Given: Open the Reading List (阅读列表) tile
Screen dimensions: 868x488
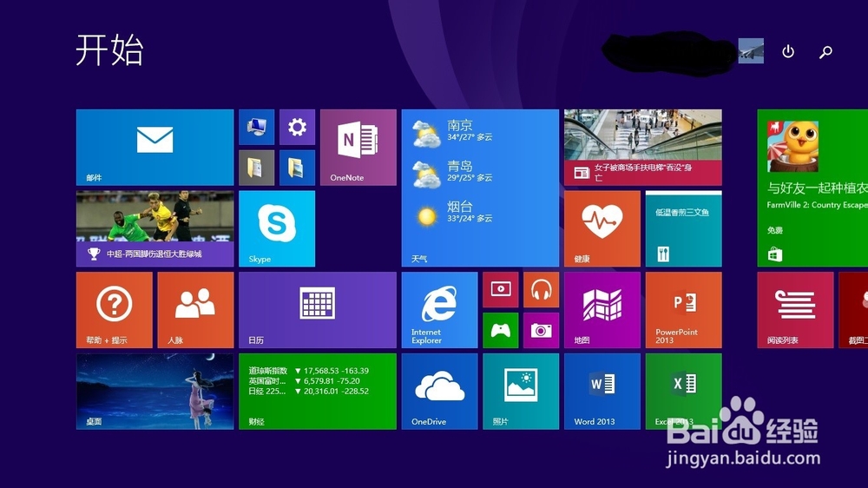Looking at the screenshot, I should [795, 310].
